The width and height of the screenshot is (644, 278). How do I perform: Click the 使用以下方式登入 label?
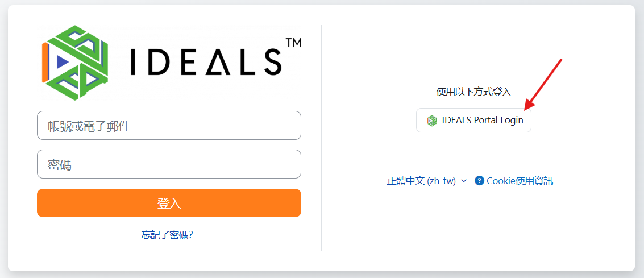click(473, 92)
